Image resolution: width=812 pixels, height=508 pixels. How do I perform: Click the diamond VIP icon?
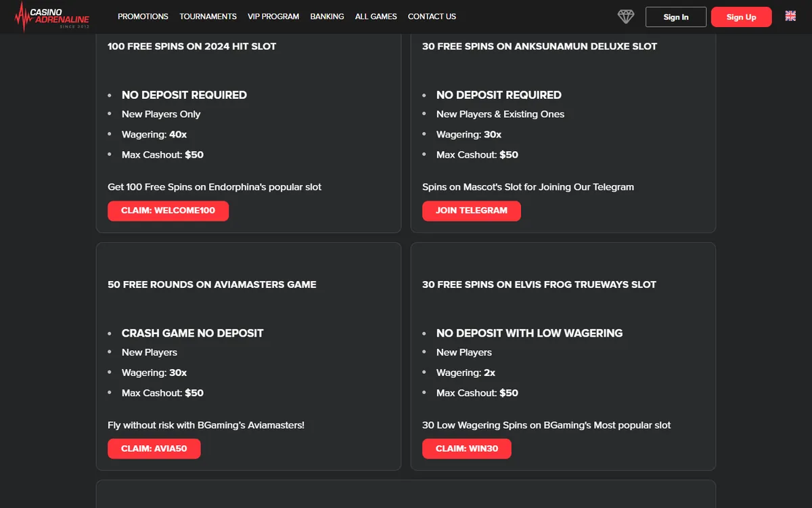[626, 17]
